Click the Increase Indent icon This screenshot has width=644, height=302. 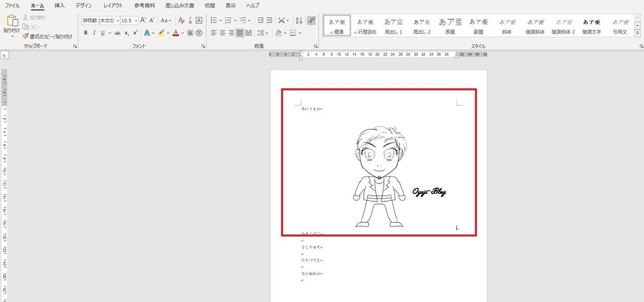pyautogui.click(x=269, y=20)
